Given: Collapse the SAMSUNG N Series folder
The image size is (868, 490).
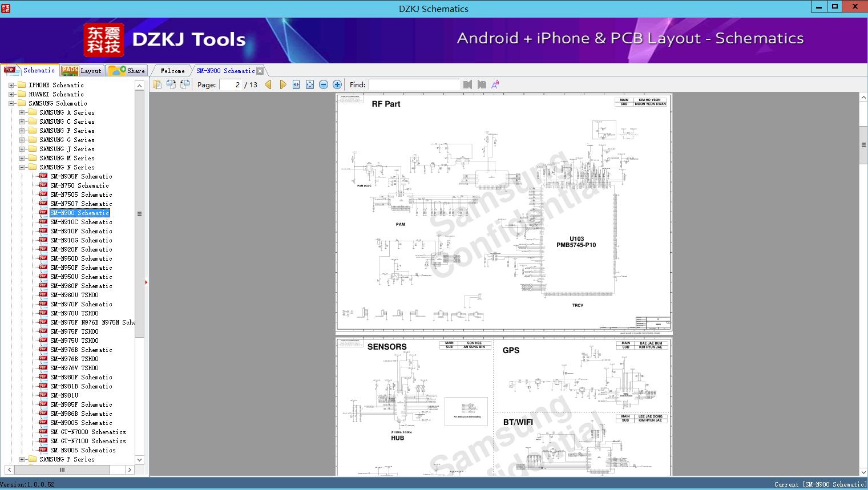Looking at the screenshot, I should pyautogui.click(x=22, y=167).
